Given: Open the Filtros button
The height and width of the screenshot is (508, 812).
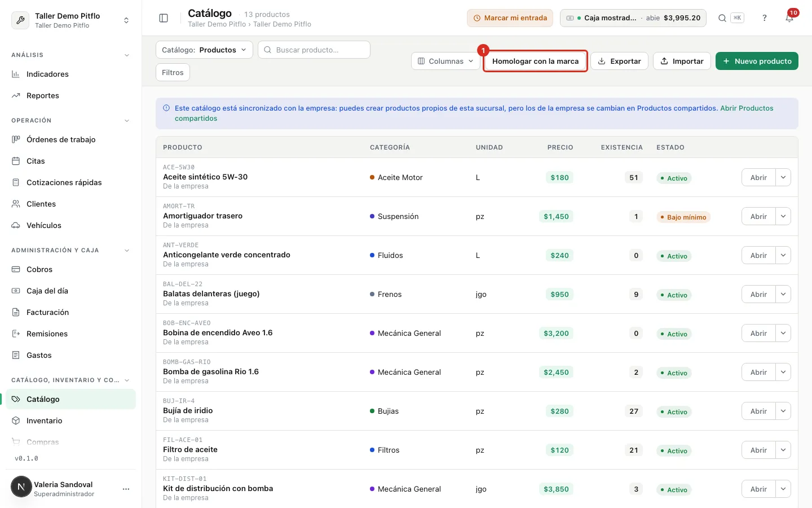Looking at the screenshot, I should click(173, 72).
